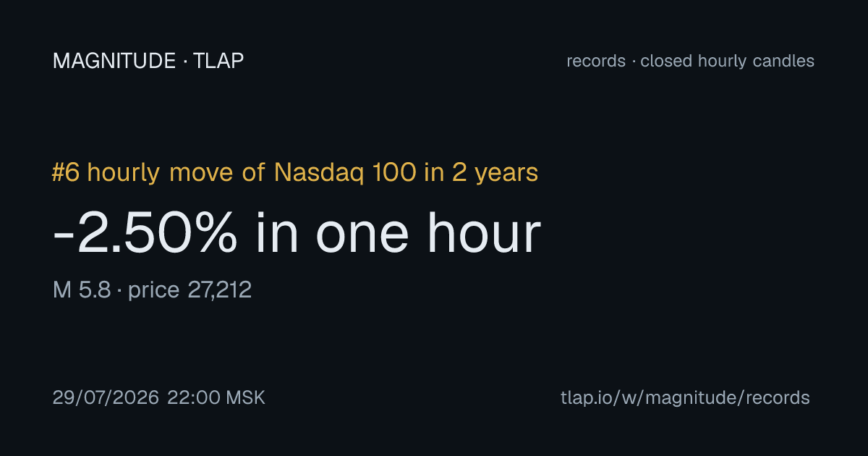Open the tlap.io/w/magnitude/records link

tap(685, 398)
